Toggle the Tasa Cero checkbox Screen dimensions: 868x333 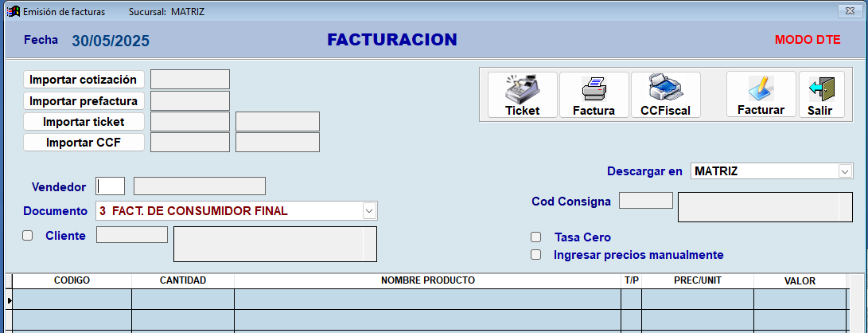coord(536,237)
